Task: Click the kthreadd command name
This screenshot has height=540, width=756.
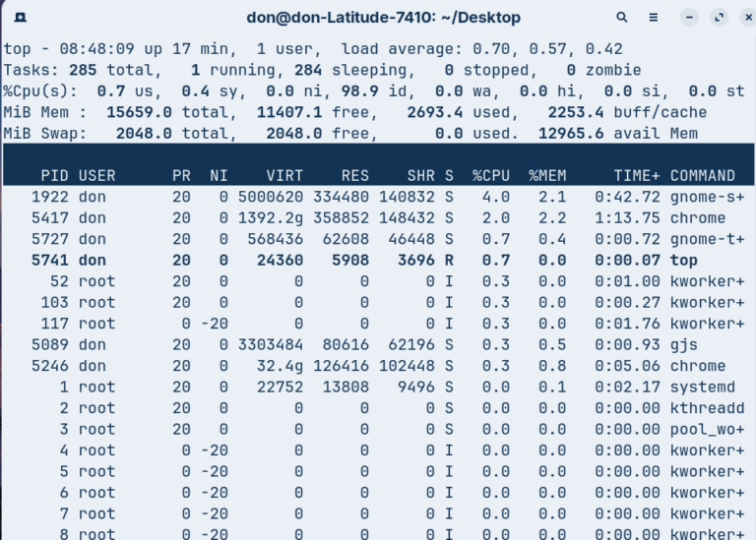Action: (708, 408)
